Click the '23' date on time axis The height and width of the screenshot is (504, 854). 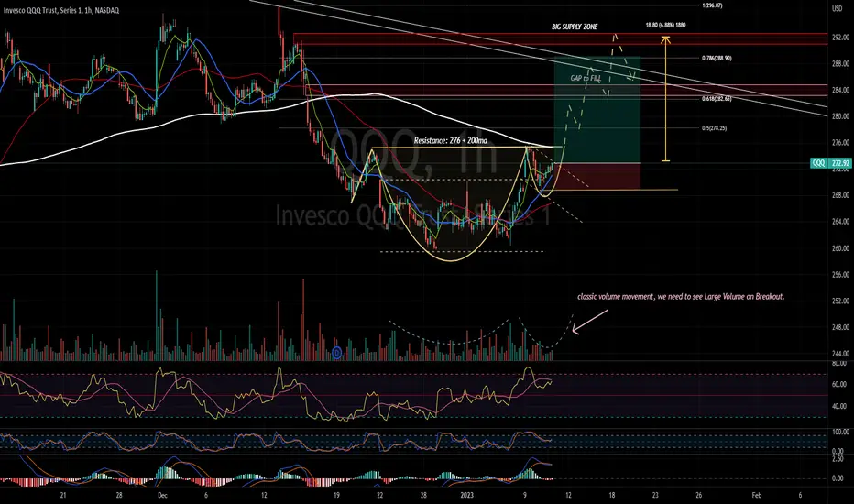click(x=655, y=495)
